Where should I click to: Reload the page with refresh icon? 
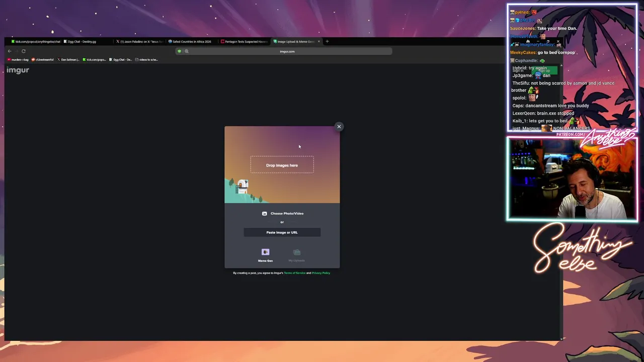coord(24,51)
